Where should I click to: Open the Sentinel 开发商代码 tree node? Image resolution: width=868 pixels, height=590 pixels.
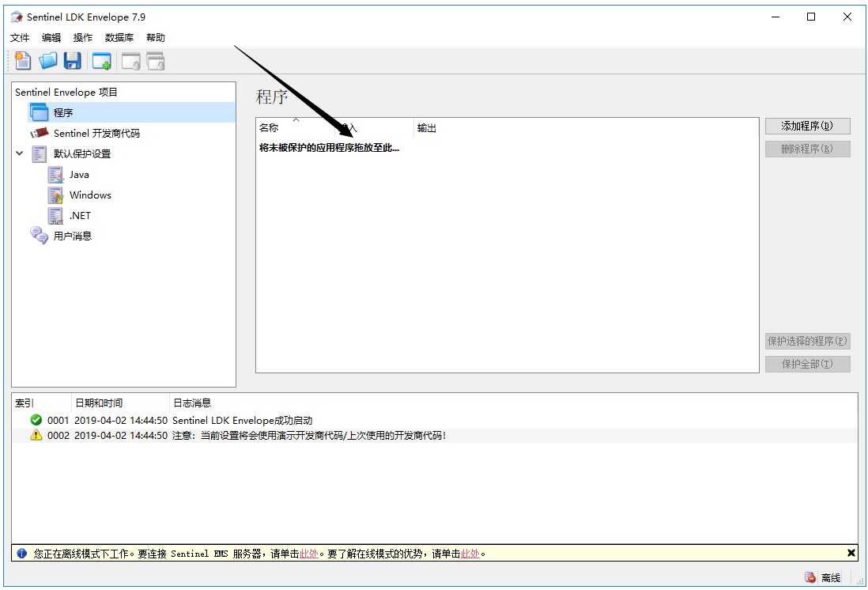[x=96, y=134]
